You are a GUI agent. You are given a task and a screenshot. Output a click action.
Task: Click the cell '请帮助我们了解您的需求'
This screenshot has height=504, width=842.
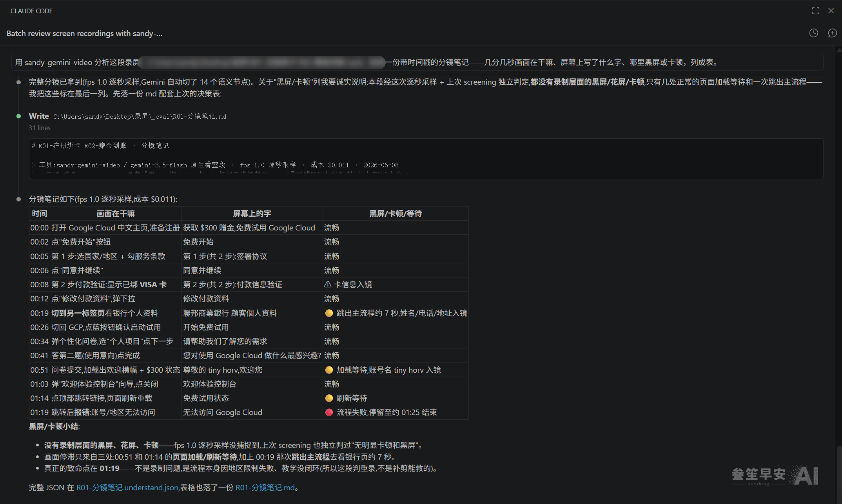[x=252, y=341]
